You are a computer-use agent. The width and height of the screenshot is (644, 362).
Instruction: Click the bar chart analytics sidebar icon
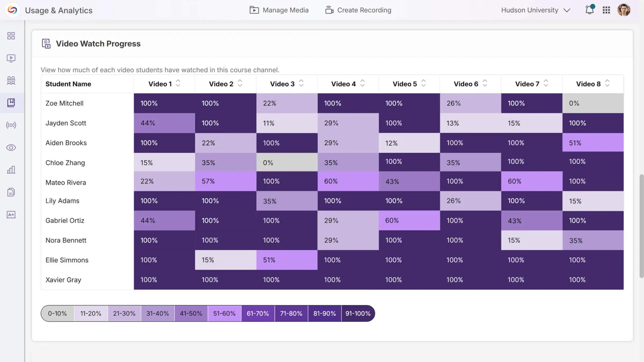(x=11, y=170)
